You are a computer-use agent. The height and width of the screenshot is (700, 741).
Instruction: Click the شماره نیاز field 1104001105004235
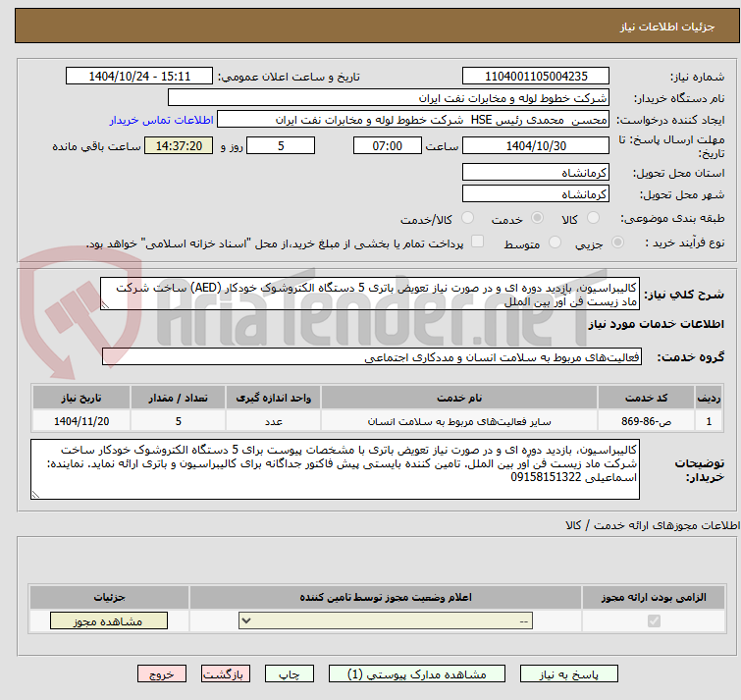click(536, 77)
